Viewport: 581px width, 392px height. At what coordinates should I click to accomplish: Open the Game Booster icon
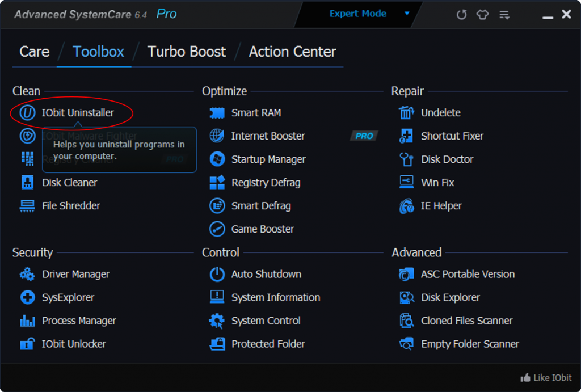click(217, 229)
